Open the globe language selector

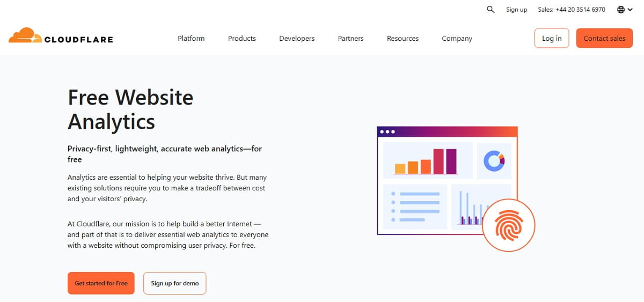pyautogui.click(x=625, y=10)
